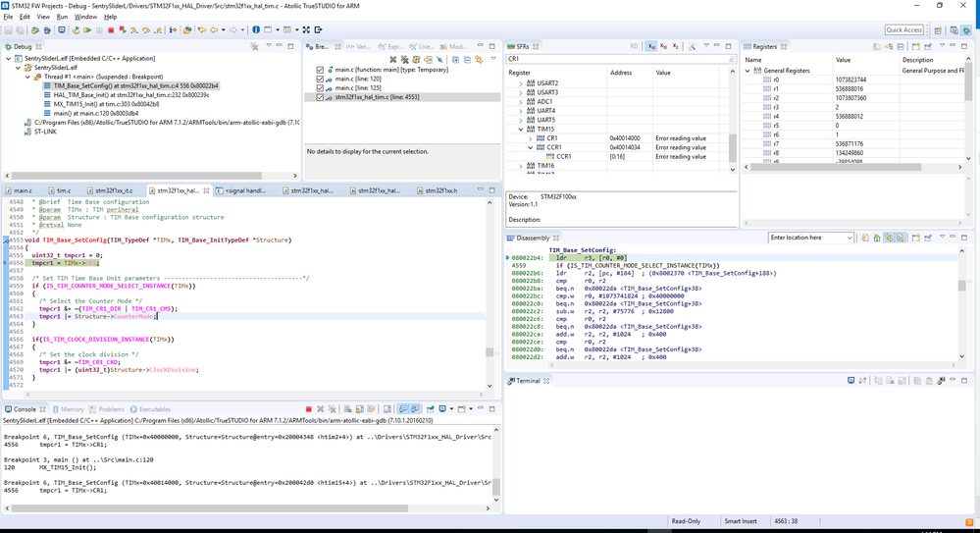Collapse Thread #1 main node in Debug view

coord(28,77)
